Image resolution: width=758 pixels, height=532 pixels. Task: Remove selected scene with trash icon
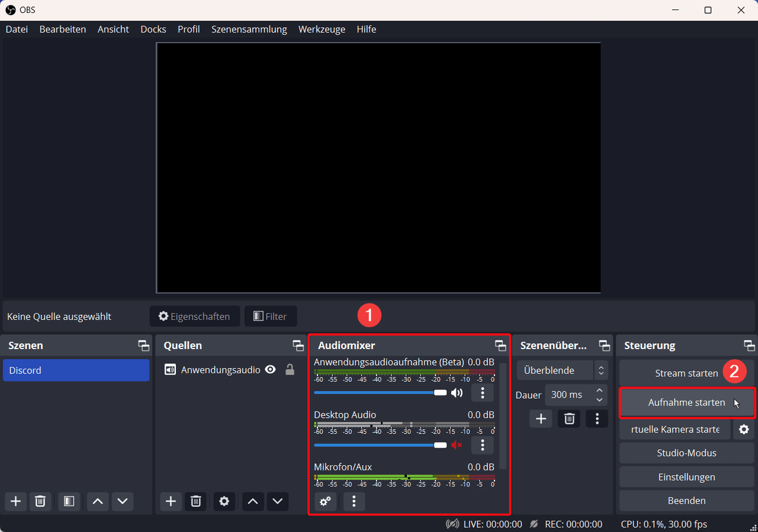coord(40,501)
